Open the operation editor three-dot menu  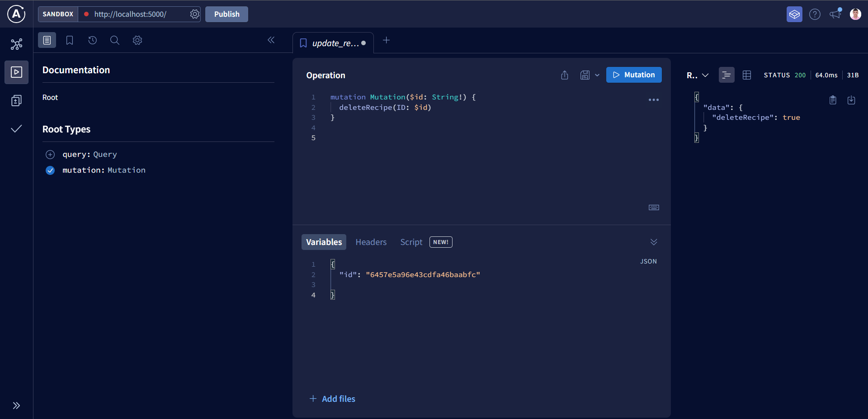(654, 99)
